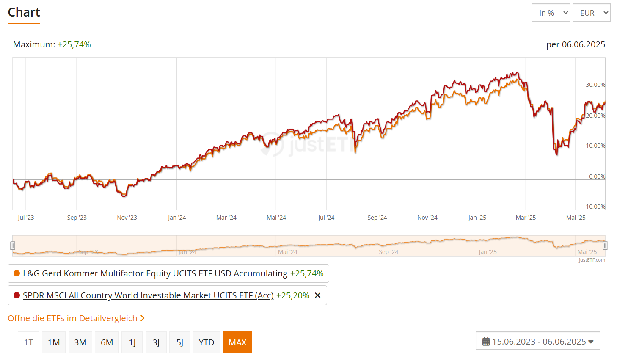The height and width of the screenshot is (364, 617).
Task: Open the EUR currency dropdown
Action: click(591, 13)
